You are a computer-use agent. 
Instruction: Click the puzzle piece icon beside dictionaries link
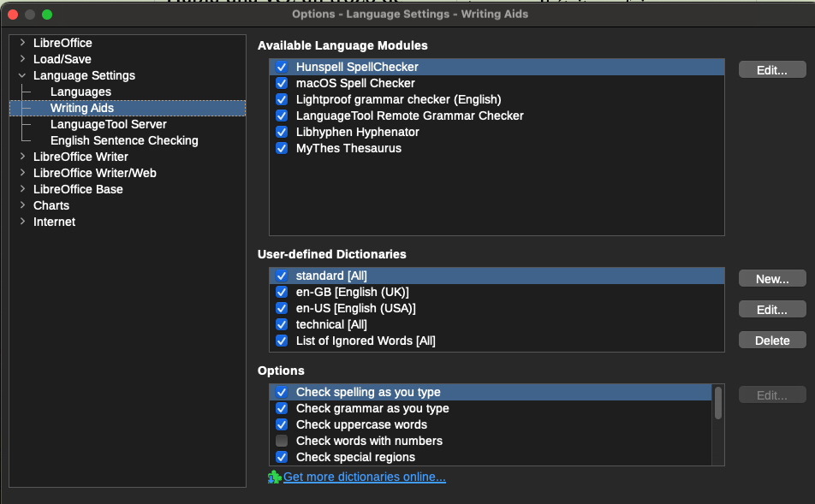tap(274, 477)
